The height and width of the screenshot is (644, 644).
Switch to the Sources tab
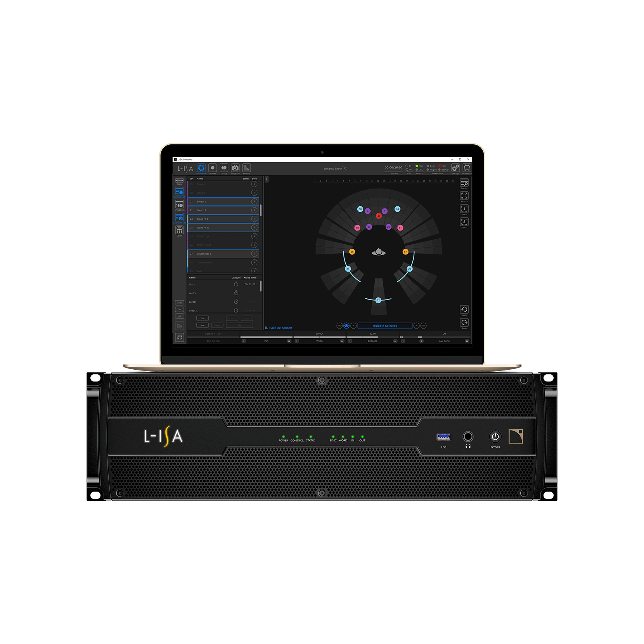[x=213, y=168]
